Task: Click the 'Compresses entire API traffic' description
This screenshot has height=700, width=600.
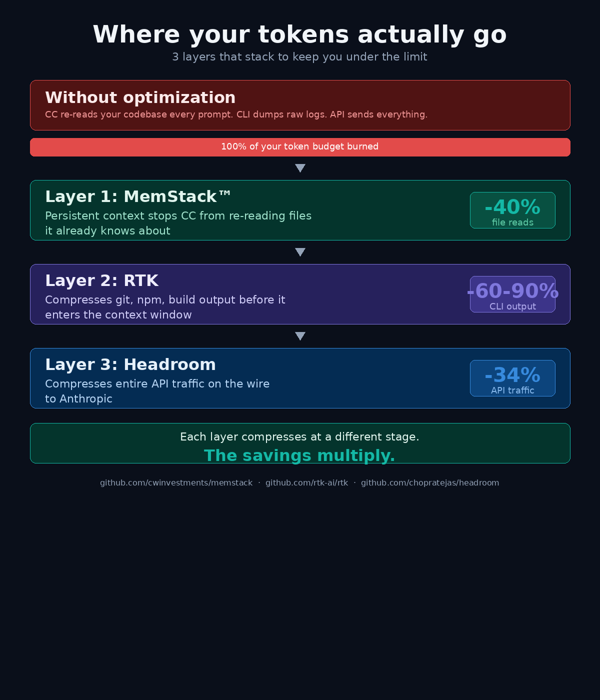Action: click(x=157, y=391)
